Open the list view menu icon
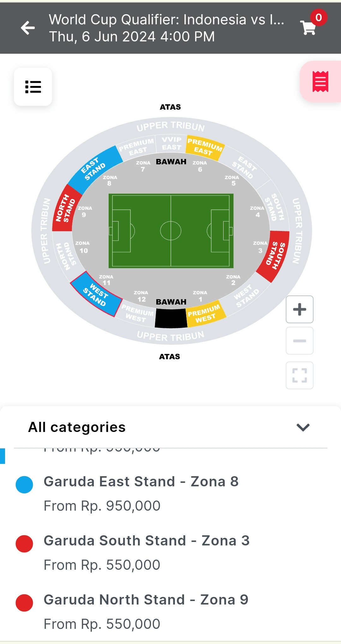 33,87
